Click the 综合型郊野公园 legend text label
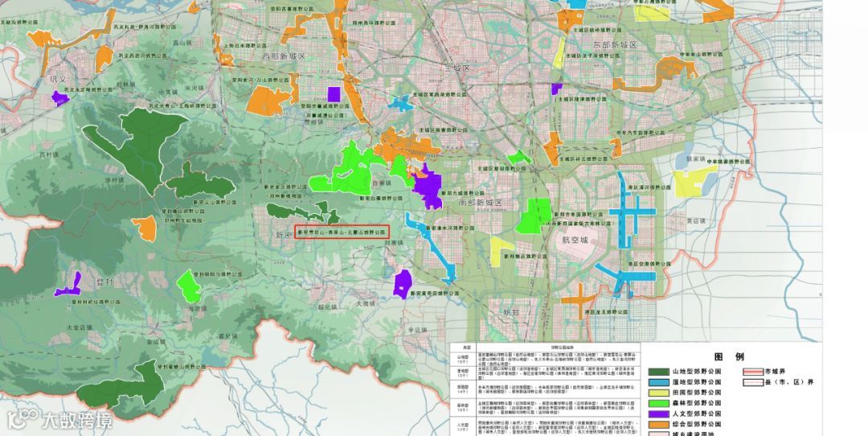The image size is (868, 436). pyautogui.click(x=696, y=425)
